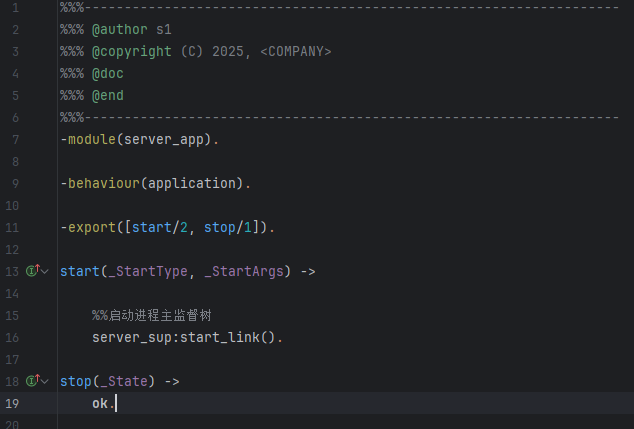Click the @author tag on line 2

click(x=120, y=30)
